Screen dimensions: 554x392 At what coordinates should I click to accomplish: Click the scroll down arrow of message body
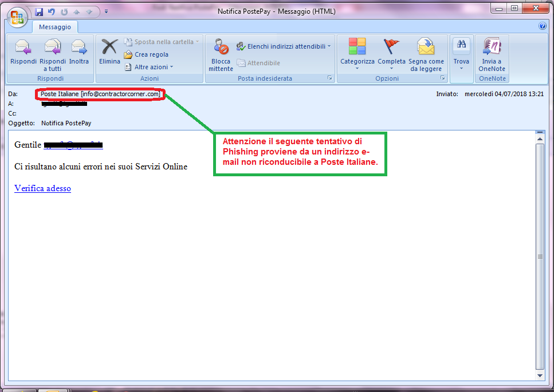coord(540,376)
